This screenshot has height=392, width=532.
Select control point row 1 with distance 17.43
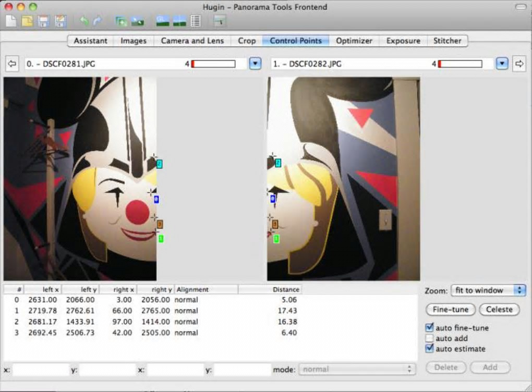[x=153, y=311]
